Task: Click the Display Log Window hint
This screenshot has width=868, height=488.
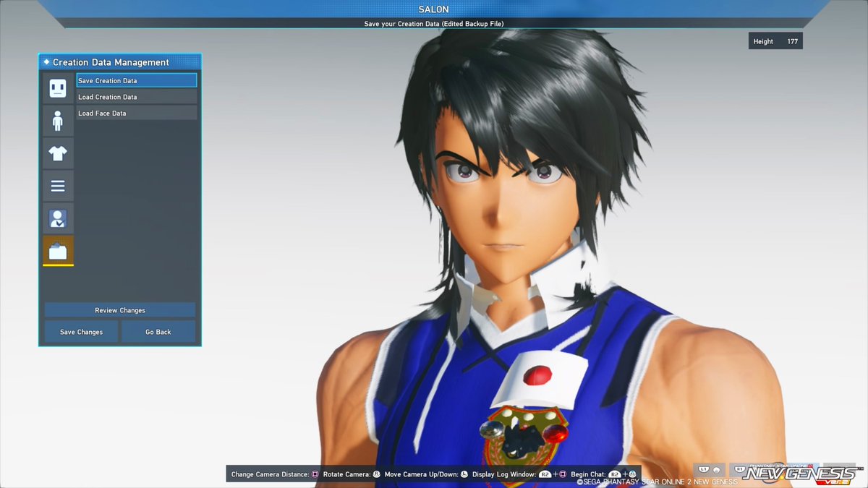Action: point(519,474)
